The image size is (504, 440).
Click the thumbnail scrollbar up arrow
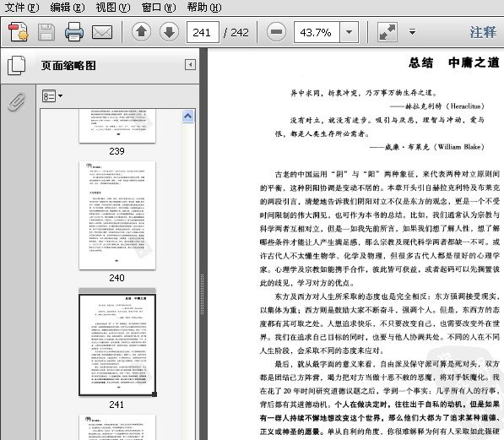[x=188, y=116]
